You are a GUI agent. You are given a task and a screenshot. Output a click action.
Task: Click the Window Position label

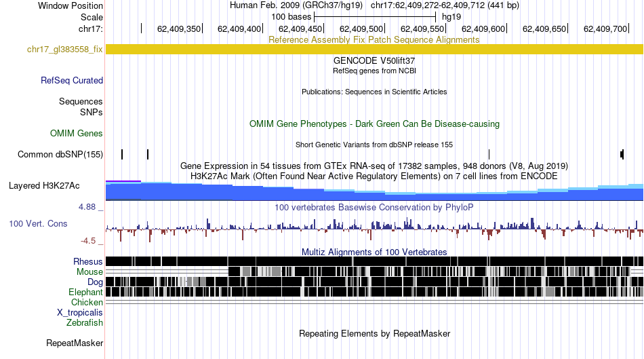pos(71,5)
